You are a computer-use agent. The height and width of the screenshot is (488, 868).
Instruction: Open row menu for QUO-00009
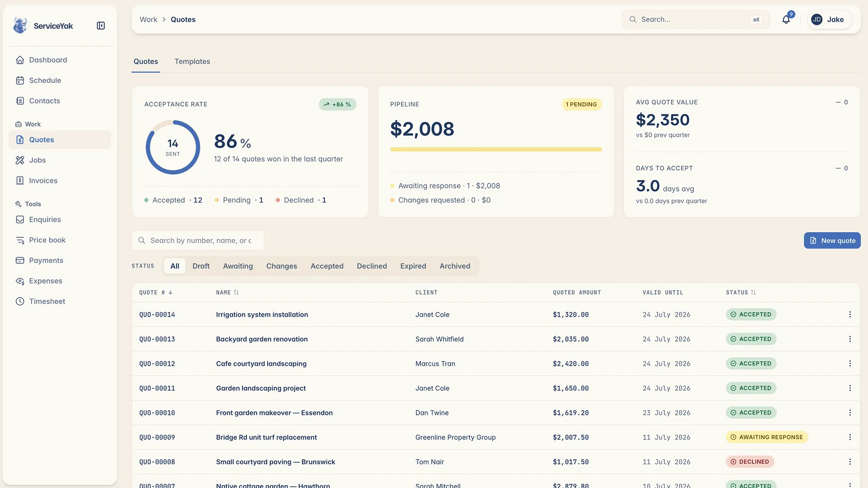tap(850, 437)
